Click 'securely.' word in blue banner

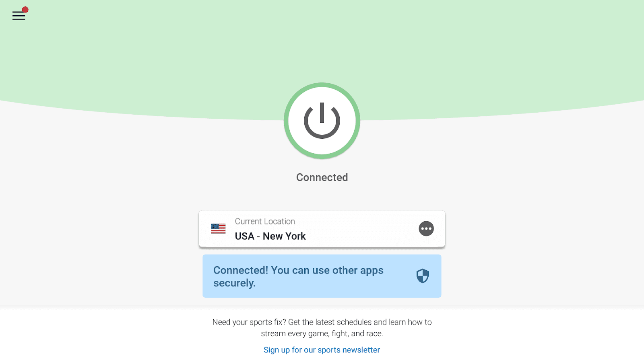point(234,283)
